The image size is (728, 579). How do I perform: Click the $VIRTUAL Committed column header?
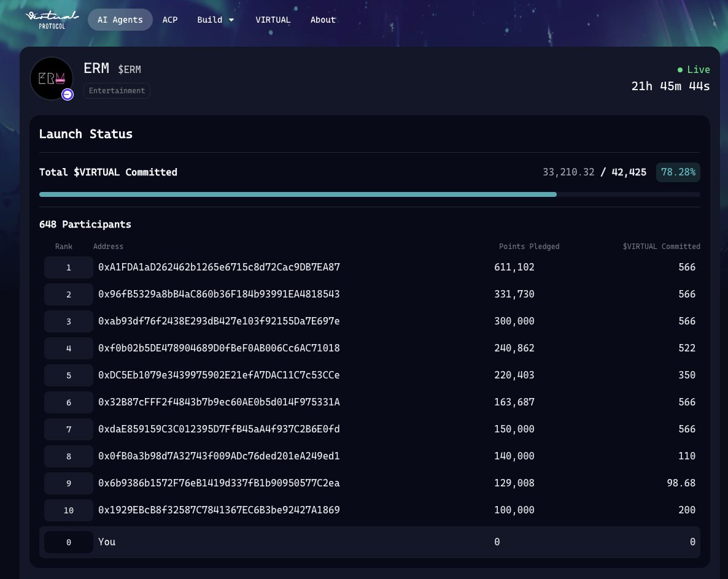tap(662, 247)
